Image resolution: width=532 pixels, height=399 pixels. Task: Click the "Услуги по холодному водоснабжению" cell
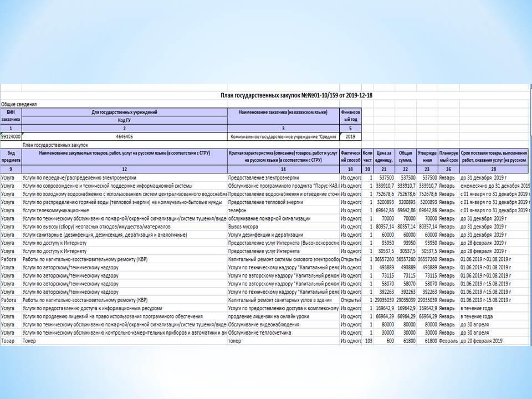[x=125, y=194]
